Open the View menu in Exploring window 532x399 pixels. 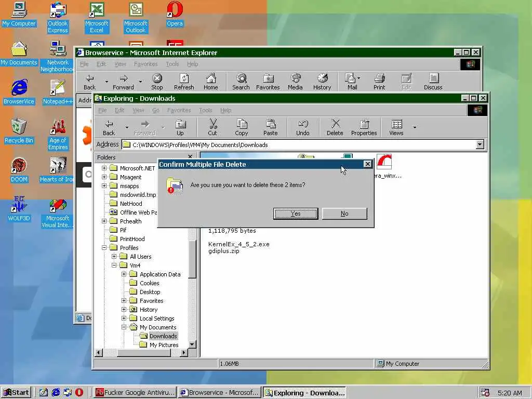pyautogui.click(x=138, y=110)
